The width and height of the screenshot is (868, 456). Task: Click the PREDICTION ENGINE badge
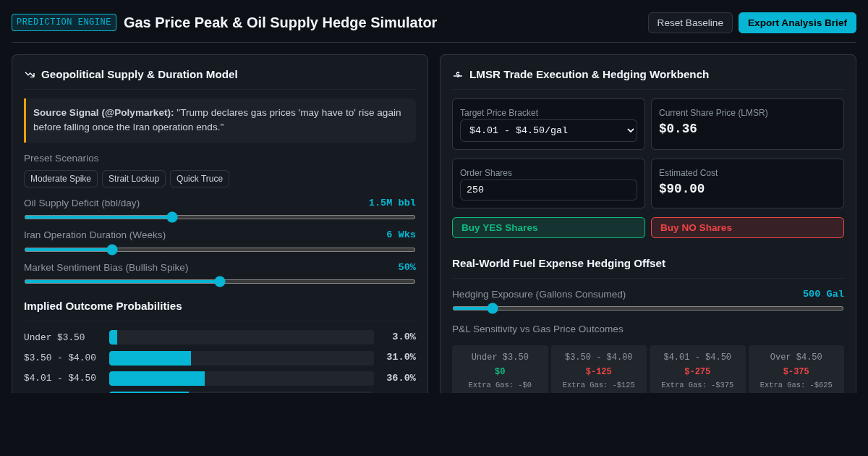[64, 22]
